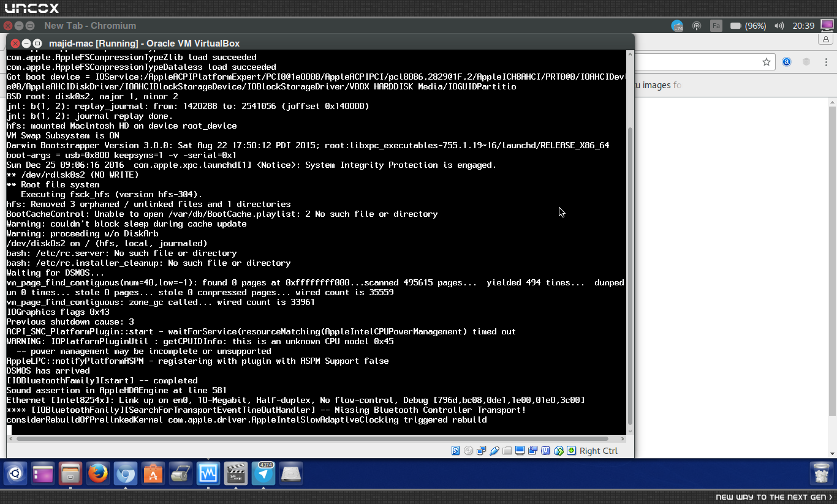Click the 'New Tab - Chromium' window title
Image resolution: width=837 pixels, height=504 pixels.
pos(90,26)
